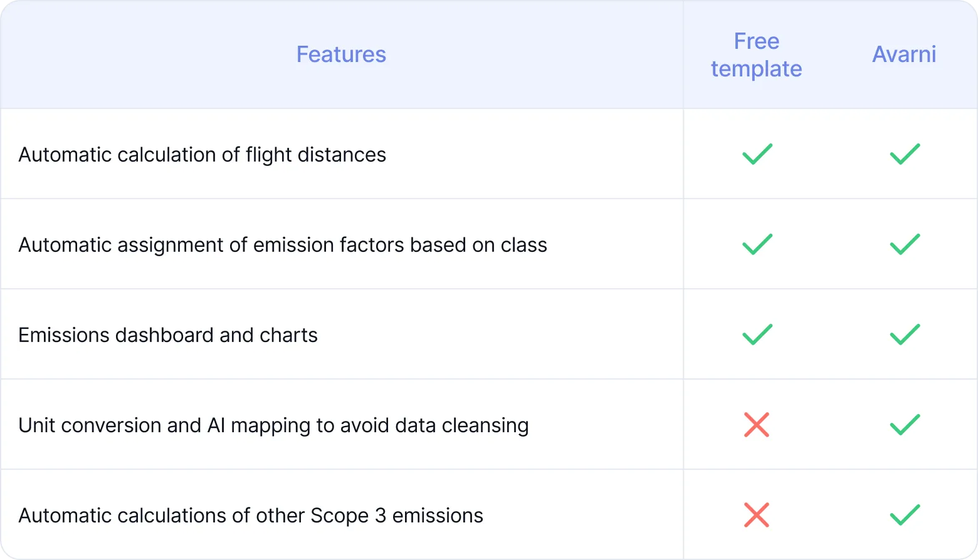Click Avarni checkmark for flight distances row

coord(905,154)
